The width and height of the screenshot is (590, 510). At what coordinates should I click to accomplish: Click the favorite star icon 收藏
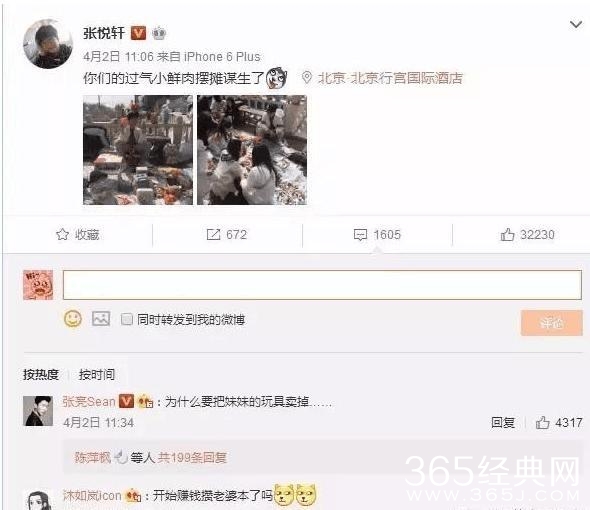coord(62,234)
